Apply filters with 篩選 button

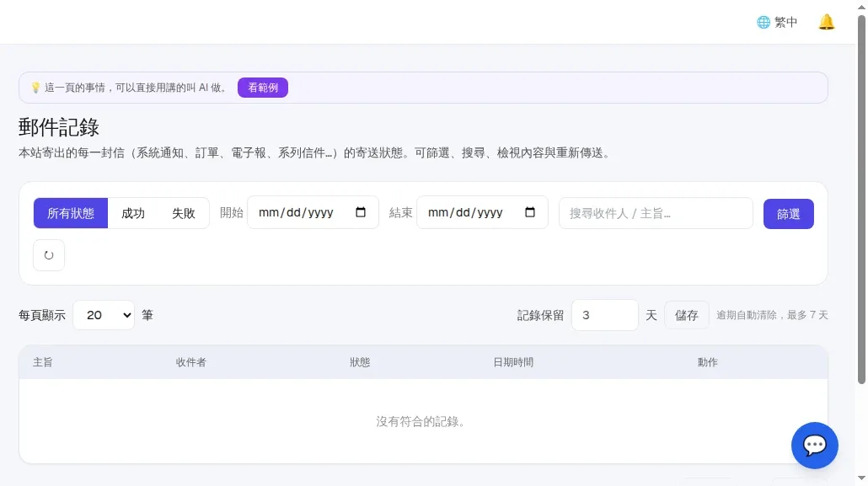point(788,214)
